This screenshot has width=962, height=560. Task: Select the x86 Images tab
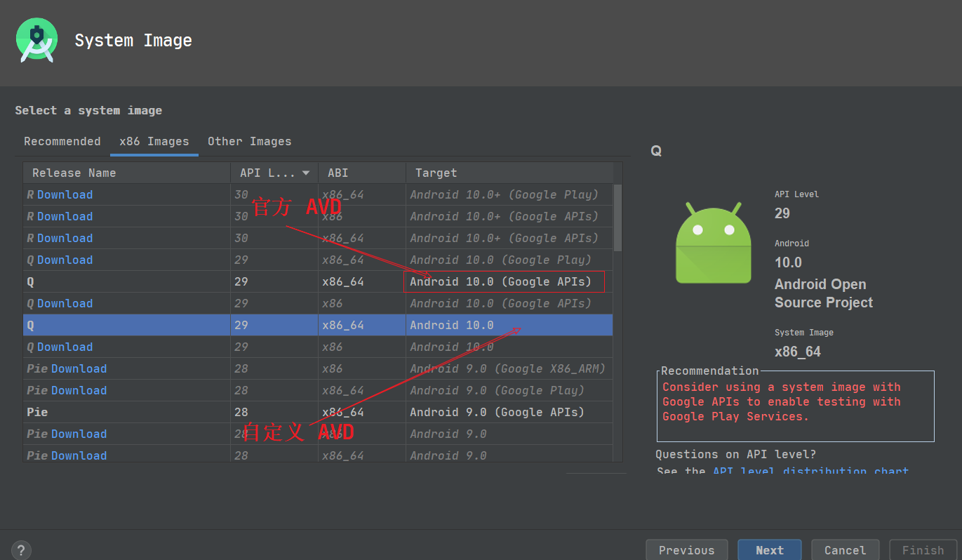coord(154,141)
